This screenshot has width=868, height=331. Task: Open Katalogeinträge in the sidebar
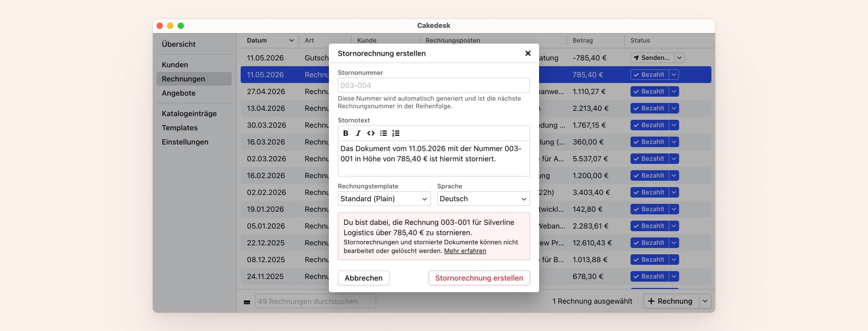(189, 113)
